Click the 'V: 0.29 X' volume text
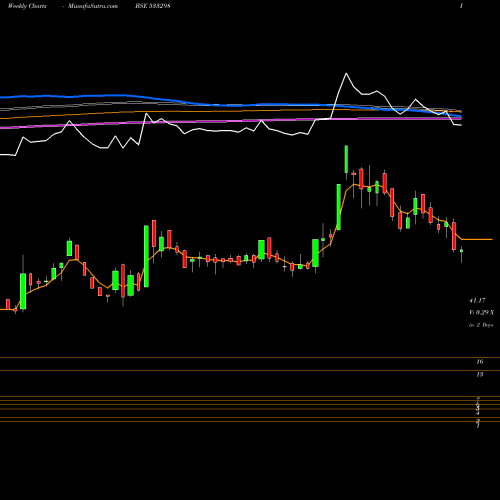The height and width of the screenshot is (500, 500). 482,312
